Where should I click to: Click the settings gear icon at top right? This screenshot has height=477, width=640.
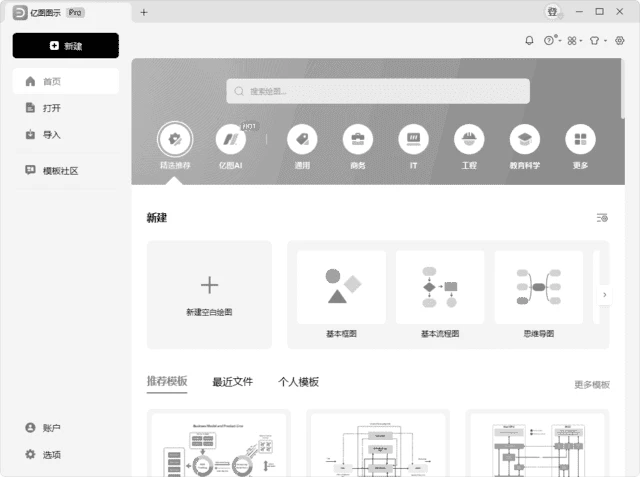click(x=620, y=40)
